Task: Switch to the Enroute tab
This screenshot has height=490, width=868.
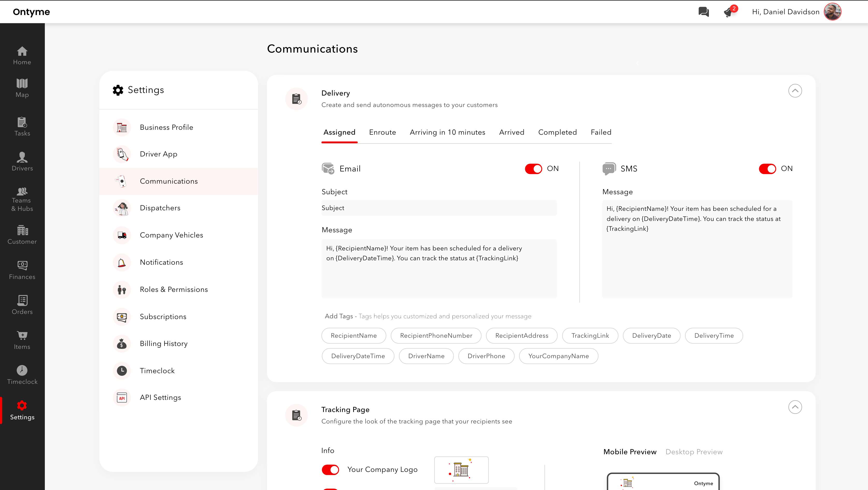Action: pos(382,132)
